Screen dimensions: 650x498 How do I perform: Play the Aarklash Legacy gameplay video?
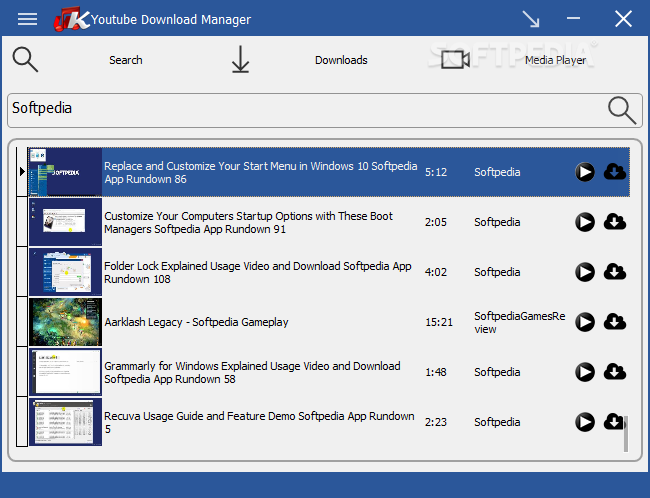[585, 322]
